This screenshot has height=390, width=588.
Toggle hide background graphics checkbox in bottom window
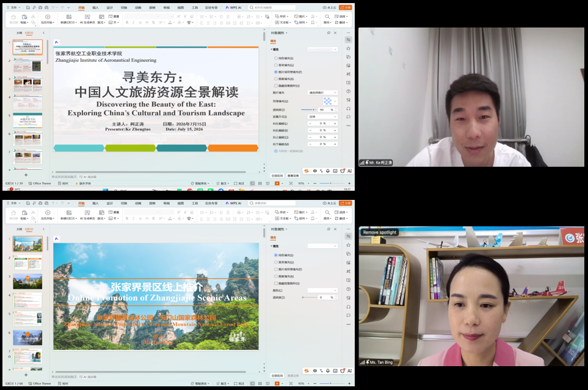[275, 284]
